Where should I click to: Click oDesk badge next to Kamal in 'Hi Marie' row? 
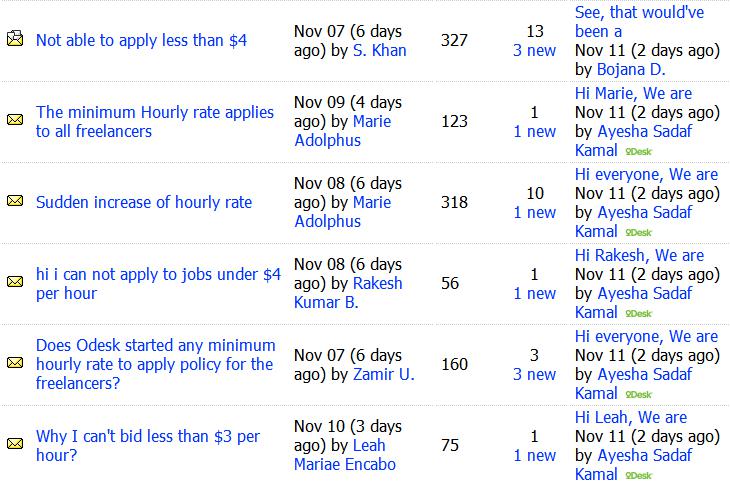pyautogui.click(x=638, y=152)
